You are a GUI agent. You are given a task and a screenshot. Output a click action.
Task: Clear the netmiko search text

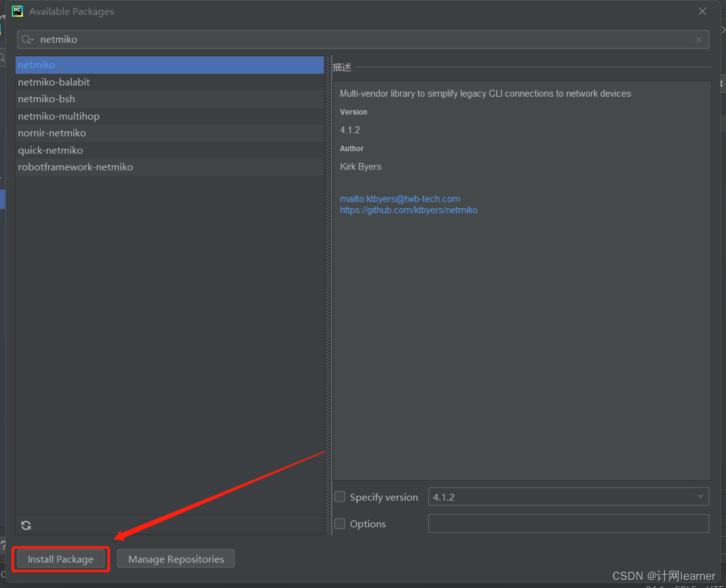[x=699, y=40]
